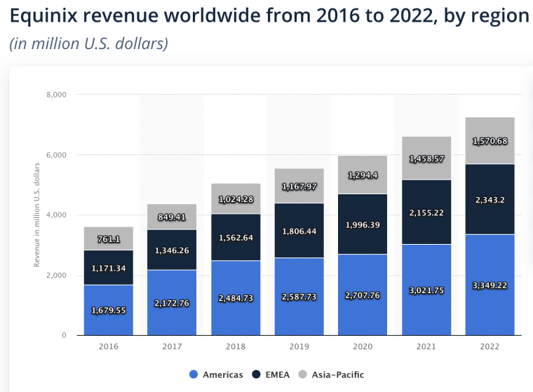533x392 pixels.
Task: Click the blue Americas legend dot
Action: tap(194, 374)
